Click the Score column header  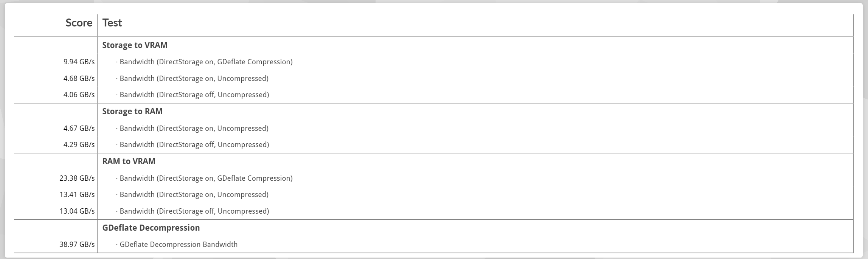coord(79,23)
